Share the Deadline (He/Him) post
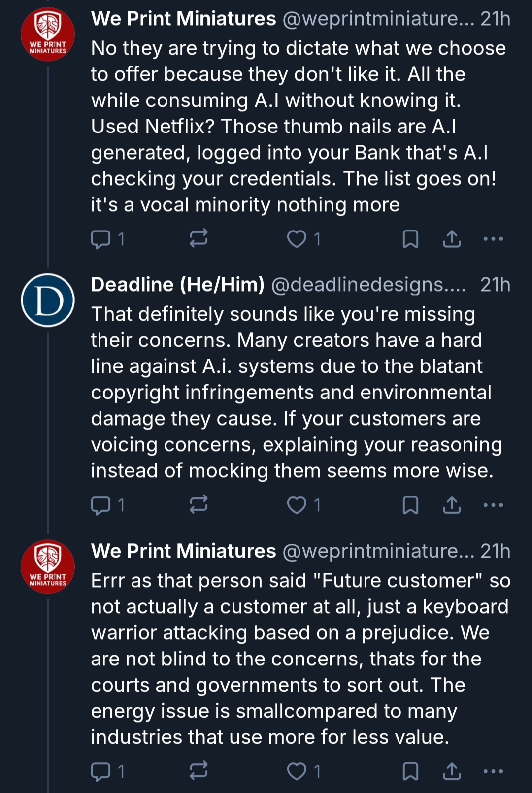 [x=452, y=505]
